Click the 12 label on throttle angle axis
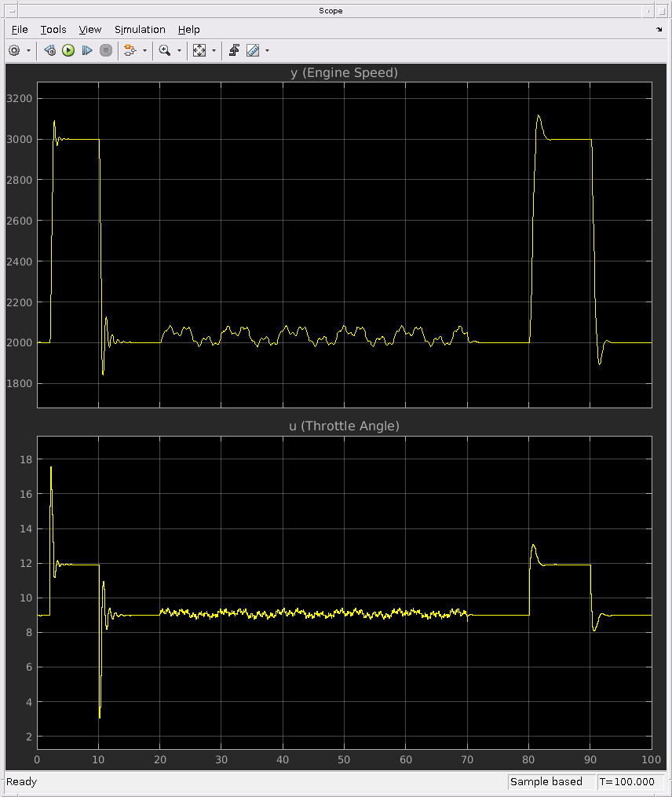Viewport: 672px width, 797px height. click(x=26, y=563)
